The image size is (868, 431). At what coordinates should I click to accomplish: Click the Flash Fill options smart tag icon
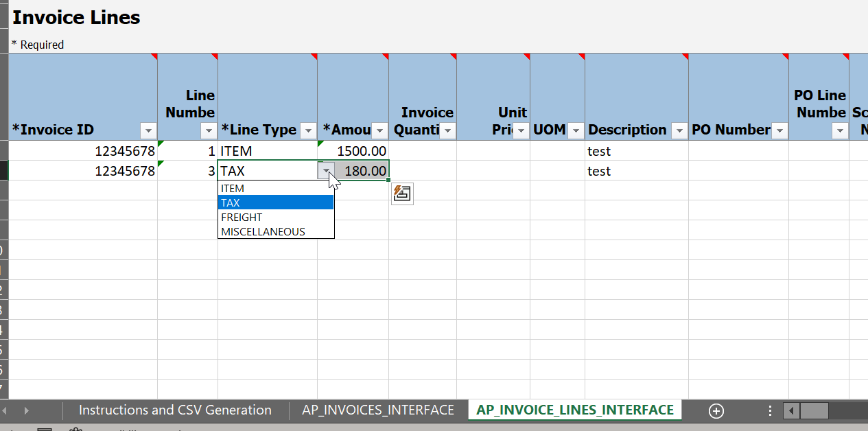click(x=402, y=194)
